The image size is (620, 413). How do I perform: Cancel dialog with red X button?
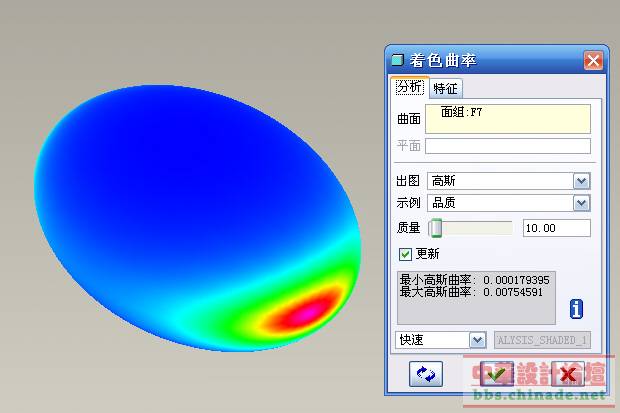tap(568, 374)
